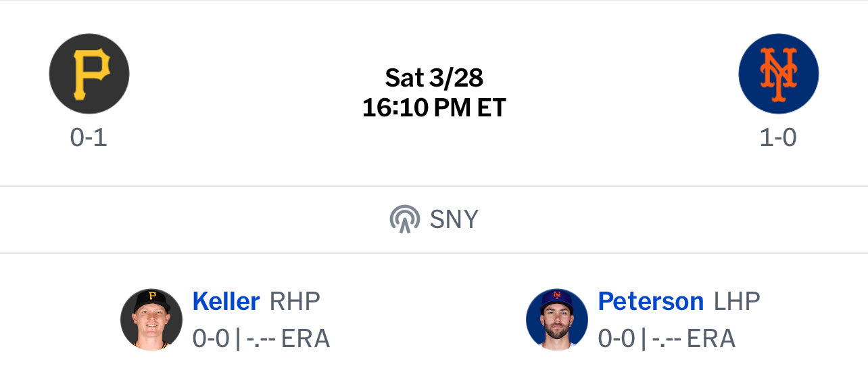Open Peterson's player headshot
868x383 pixels.
pyautogui.click(x=557, y=319)
